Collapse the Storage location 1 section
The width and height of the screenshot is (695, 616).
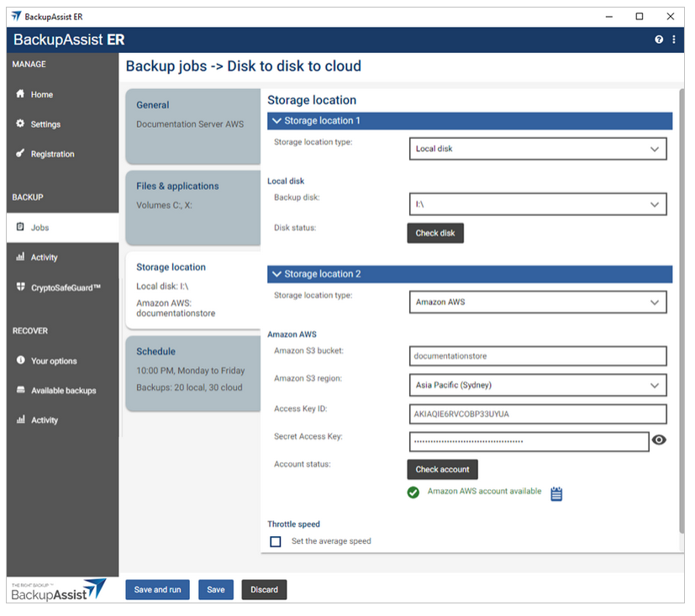click(x=277, y=121)
